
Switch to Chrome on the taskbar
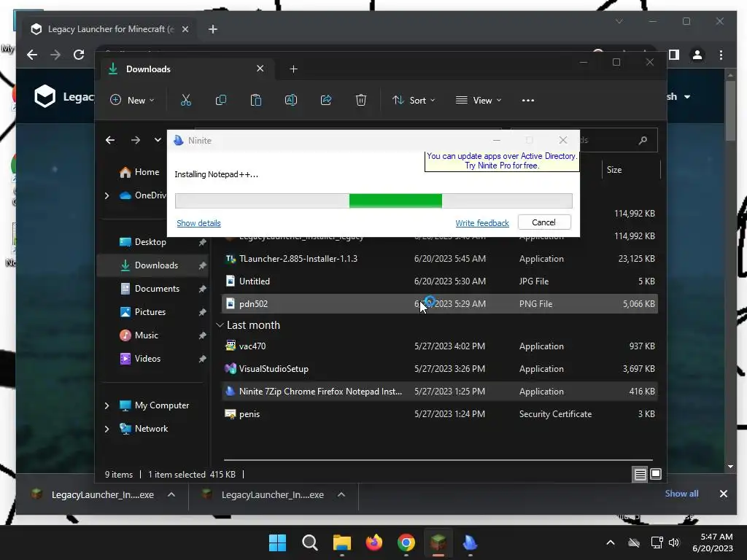tap(406, 542)
